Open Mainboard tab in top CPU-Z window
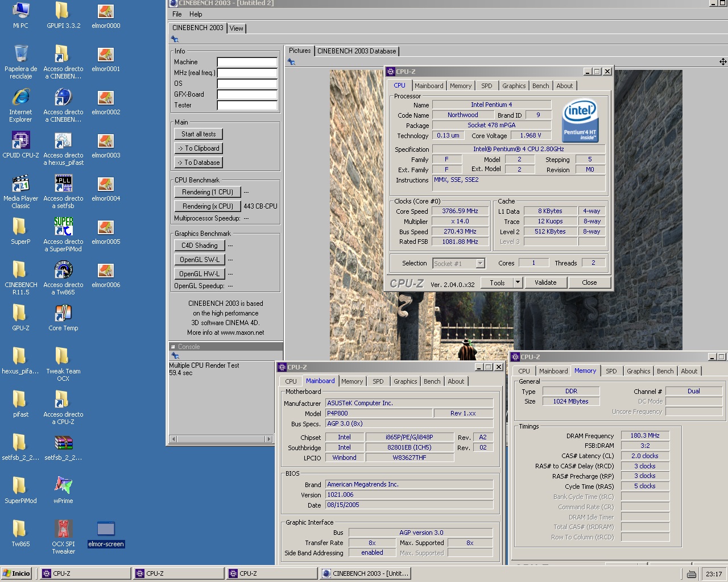The width and height of the screenshot is (728, 582). point(429,86)
